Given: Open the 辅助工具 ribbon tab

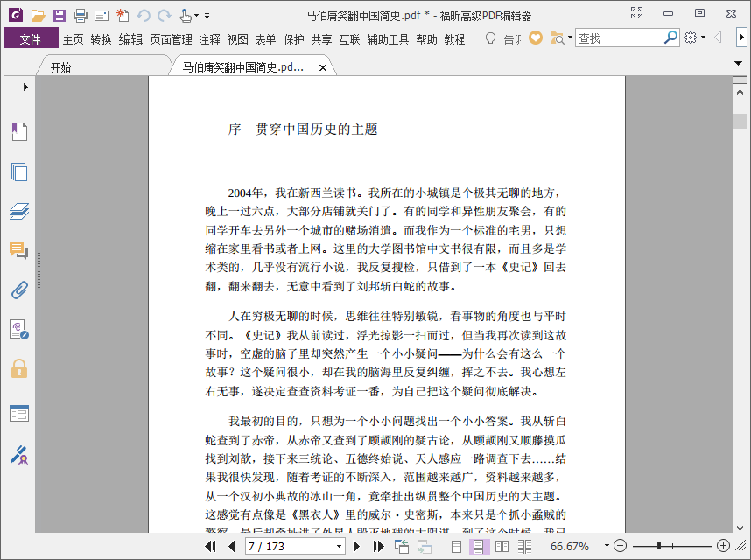Looking at the screenshot, I should pyautogui.click(x=388, y=39).
